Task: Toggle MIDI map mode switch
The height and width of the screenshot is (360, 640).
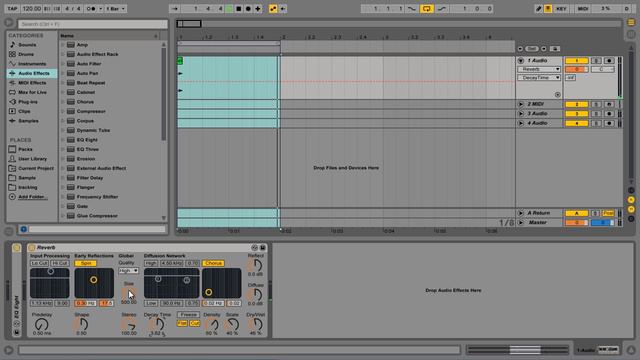Action: point(583,9)
